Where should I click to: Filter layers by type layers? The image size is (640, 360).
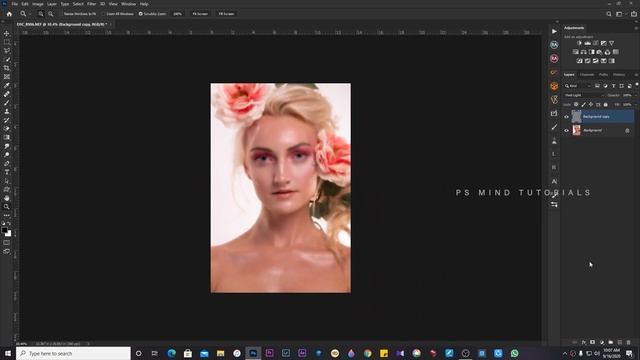pyautogui.click(x=613, y=86)
